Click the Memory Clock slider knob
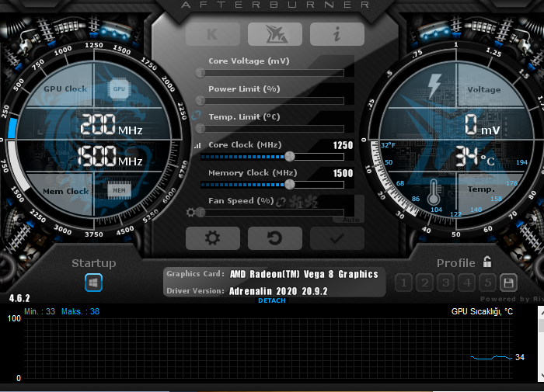The width and height of the screenshot is (544, 392). tap(290, 185)
